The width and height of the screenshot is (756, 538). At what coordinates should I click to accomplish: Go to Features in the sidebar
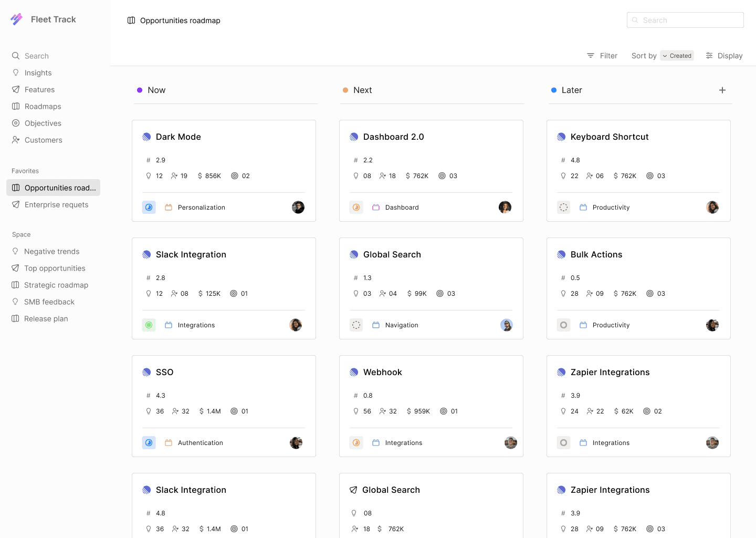[x=34, y=89]
